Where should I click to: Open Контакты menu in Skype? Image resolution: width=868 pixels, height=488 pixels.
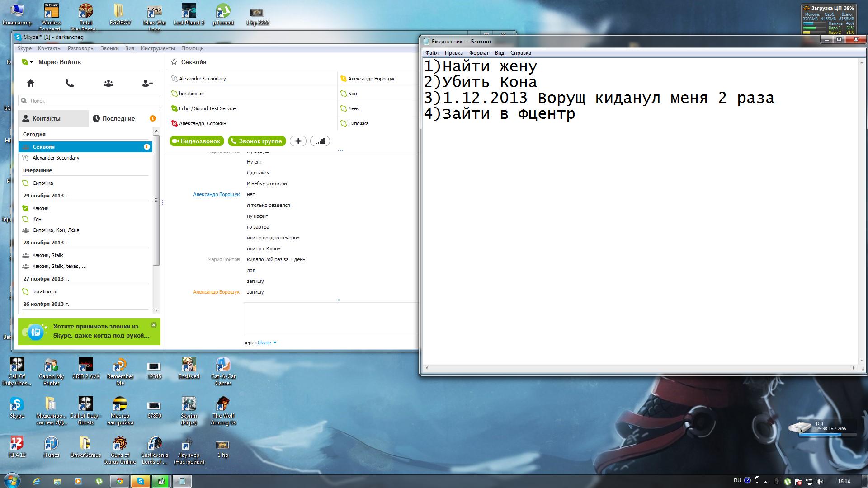[49, 48]
